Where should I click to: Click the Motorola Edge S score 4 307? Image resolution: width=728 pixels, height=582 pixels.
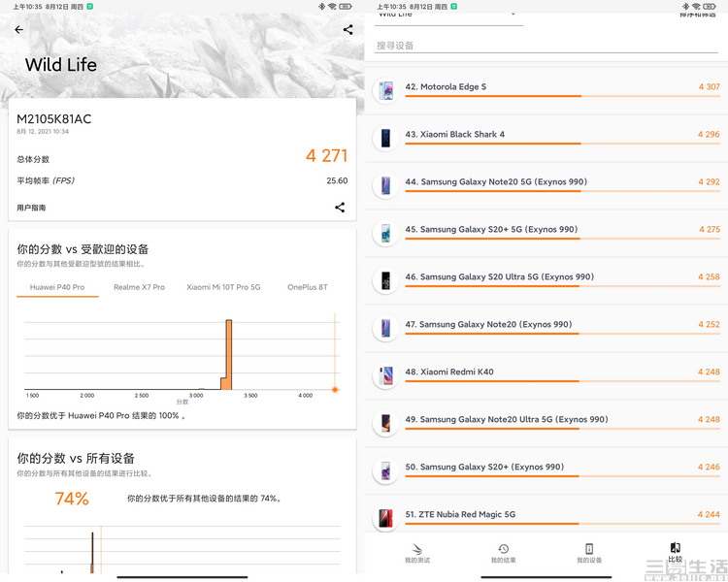tap(709, 86)
